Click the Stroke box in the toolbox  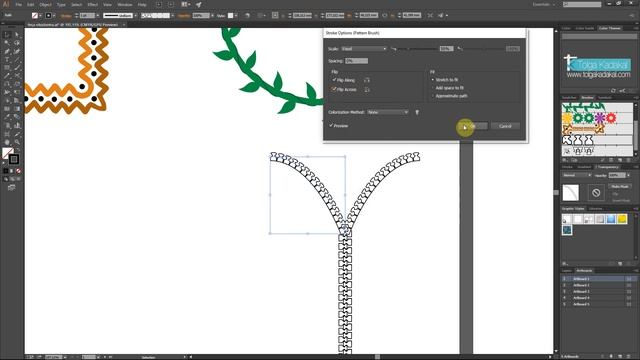pos(13,159)
